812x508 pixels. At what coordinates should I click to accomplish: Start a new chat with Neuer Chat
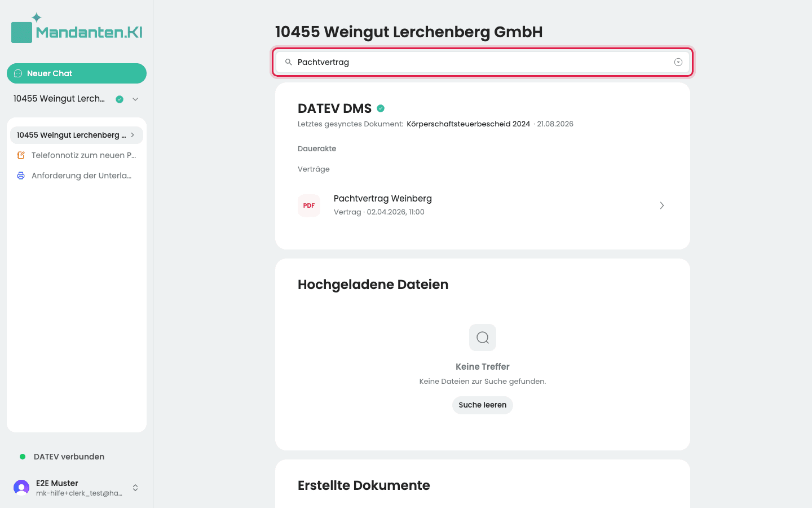tap(77, 73)
